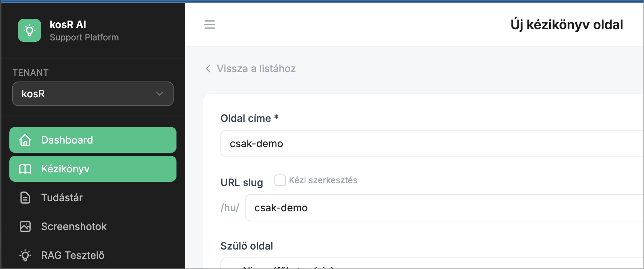The image size is (644, 269).
Task: Open the Dashboard menu item
Action: [67, 140]
